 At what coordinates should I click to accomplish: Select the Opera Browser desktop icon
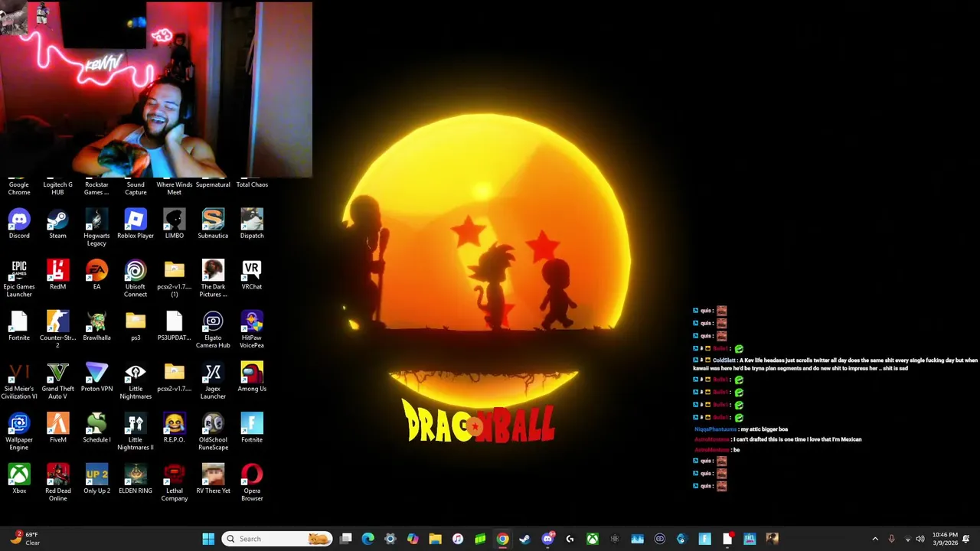[252, 484]
